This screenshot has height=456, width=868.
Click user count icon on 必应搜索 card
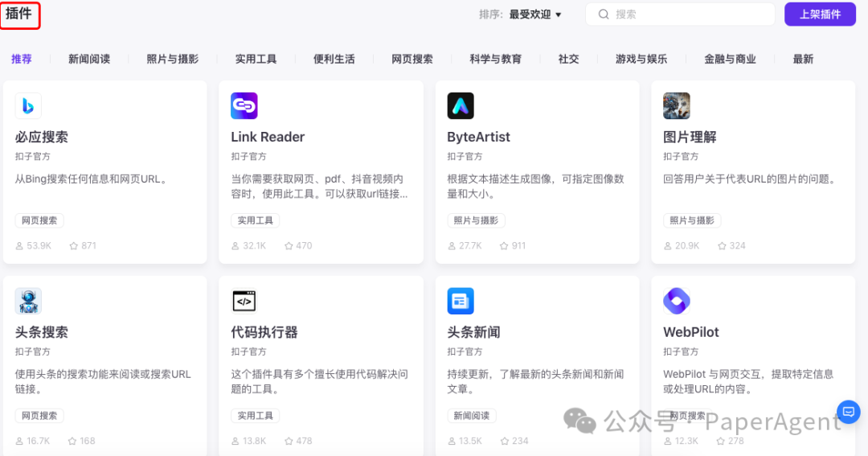click(19, 246)
